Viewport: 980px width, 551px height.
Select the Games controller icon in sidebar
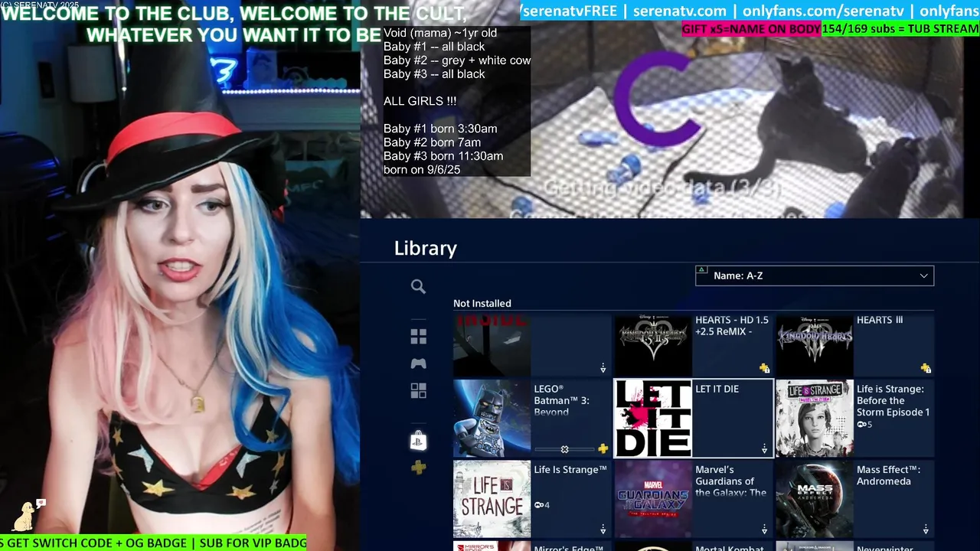pos(418,364)
